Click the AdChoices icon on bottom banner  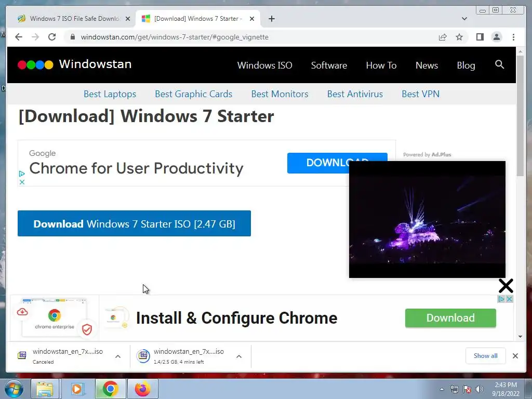click(501, 299)
